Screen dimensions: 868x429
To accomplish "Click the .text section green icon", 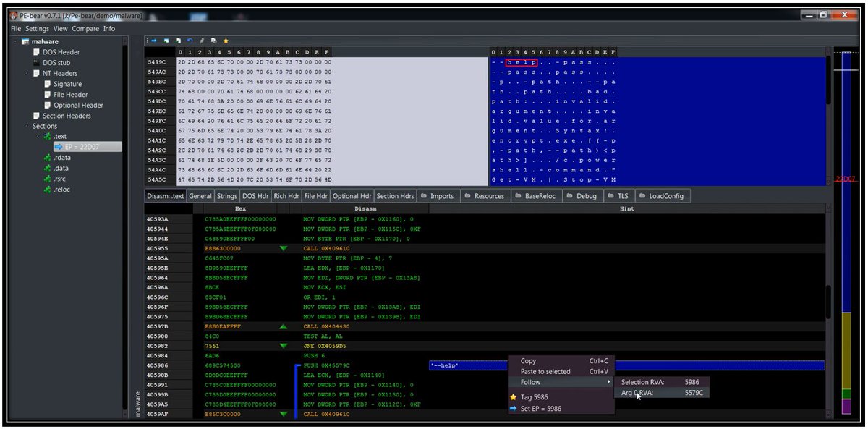I will point(47,137).
